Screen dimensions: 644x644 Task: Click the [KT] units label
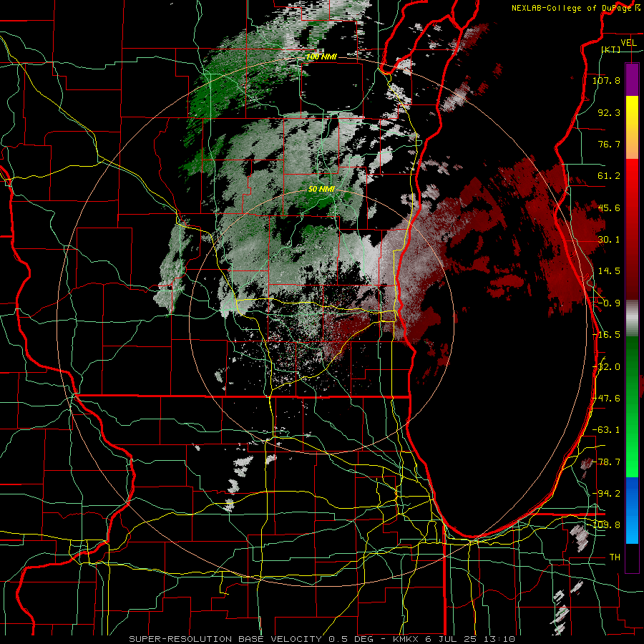611,49
